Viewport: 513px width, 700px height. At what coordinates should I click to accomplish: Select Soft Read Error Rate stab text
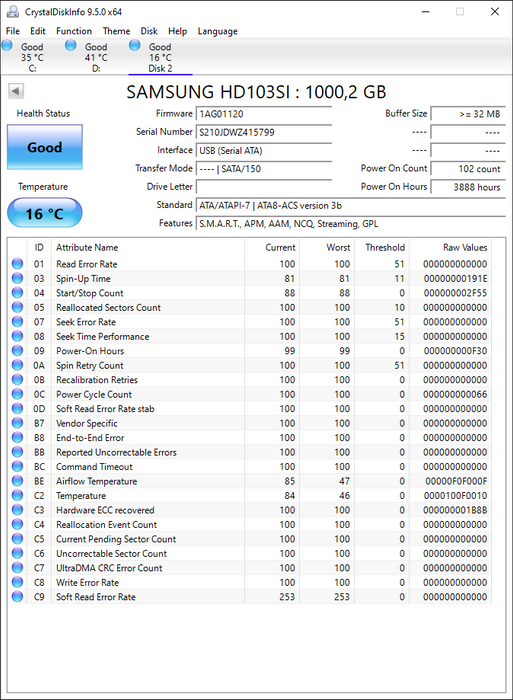105,408
